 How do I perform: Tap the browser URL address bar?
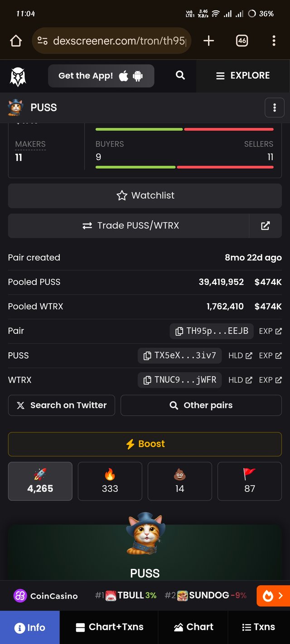coord(111,41)
